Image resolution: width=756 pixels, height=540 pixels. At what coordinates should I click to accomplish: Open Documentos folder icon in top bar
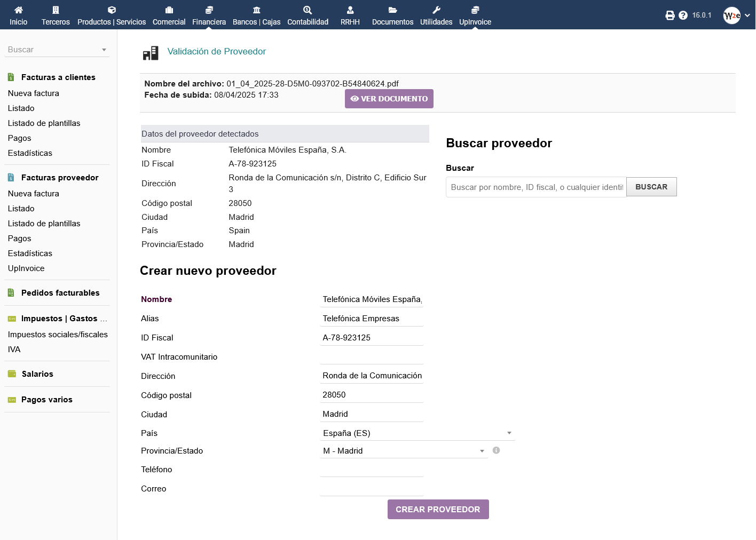[x=392, y=10]
